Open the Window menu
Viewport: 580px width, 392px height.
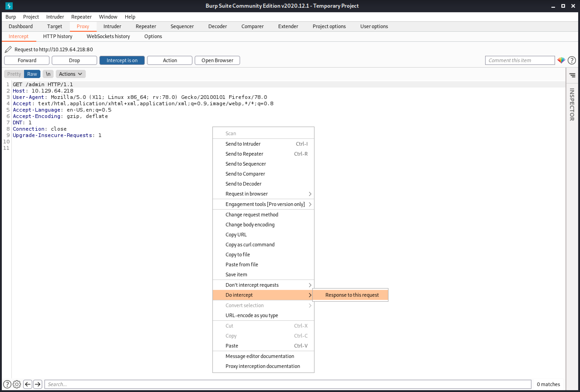coord(108,17)
